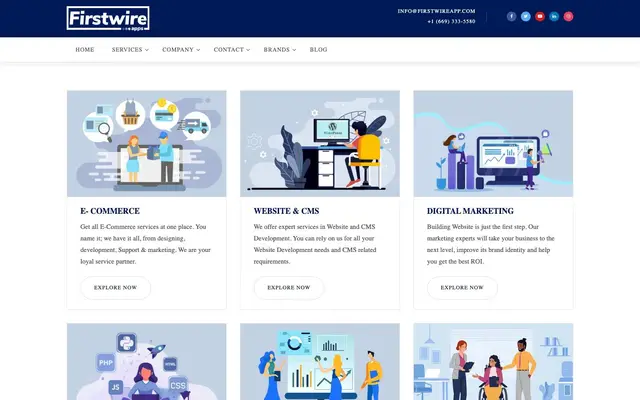Screen dimensions: 640x400
Task: Click the office team with wheelchair illustration
Action: tap(493, 362)
